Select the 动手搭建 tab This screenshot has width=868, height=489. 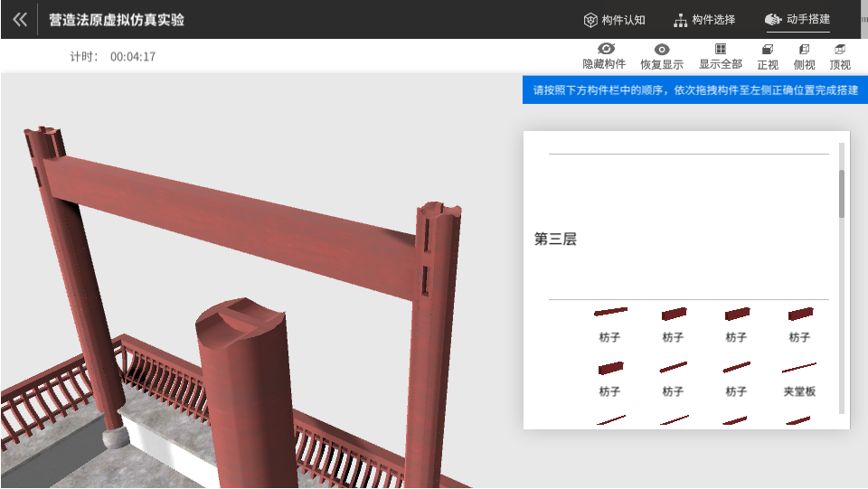797,20
